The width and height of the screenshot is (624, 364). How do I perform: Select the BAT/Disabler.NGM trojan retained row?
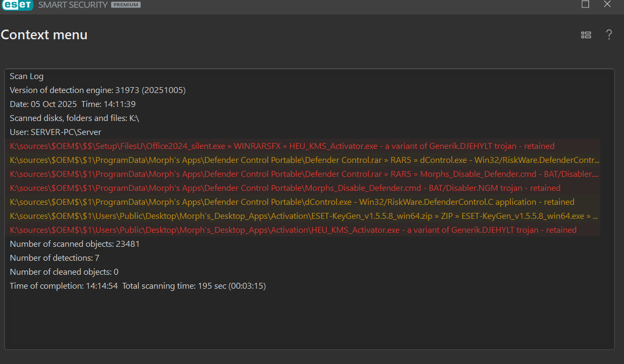[285, 188]
